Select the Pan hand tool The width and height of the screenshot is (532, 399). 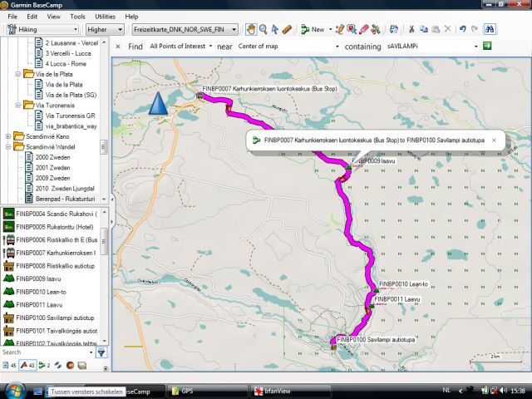click(x=251, y=29)
